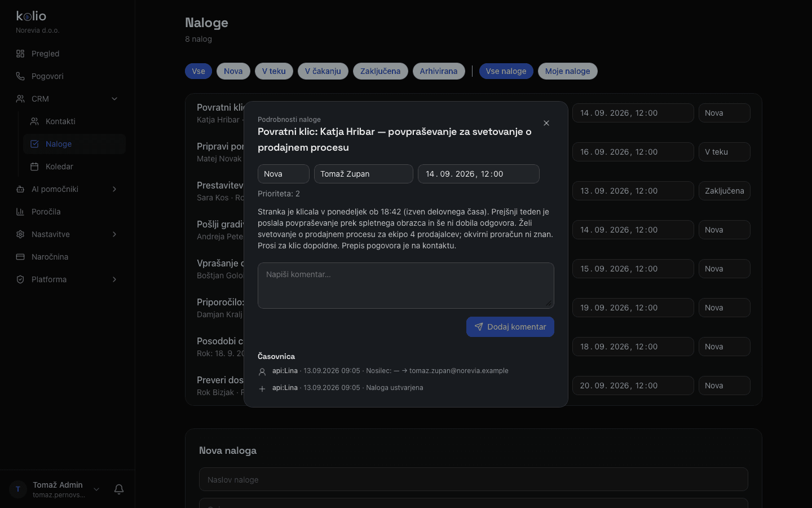
Task: Switch to Vse naloge filter
Action: click(x=506, y=71)
